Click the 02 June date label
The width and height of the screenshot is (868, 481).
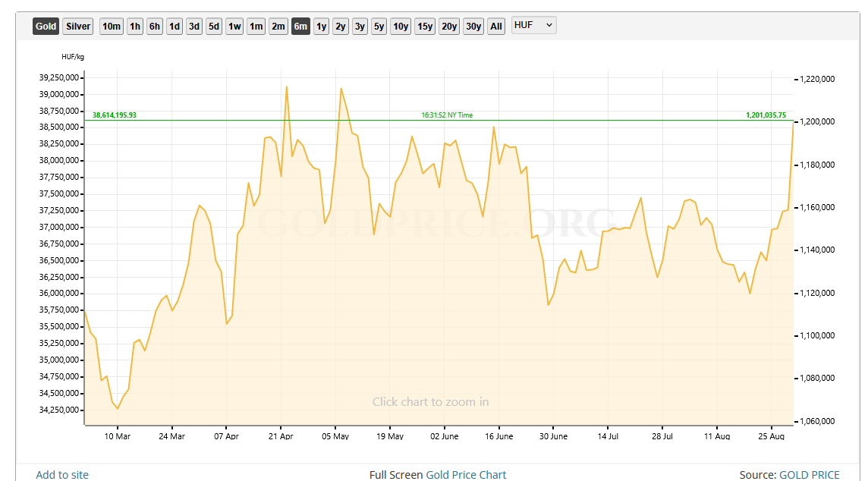[444, 436]
